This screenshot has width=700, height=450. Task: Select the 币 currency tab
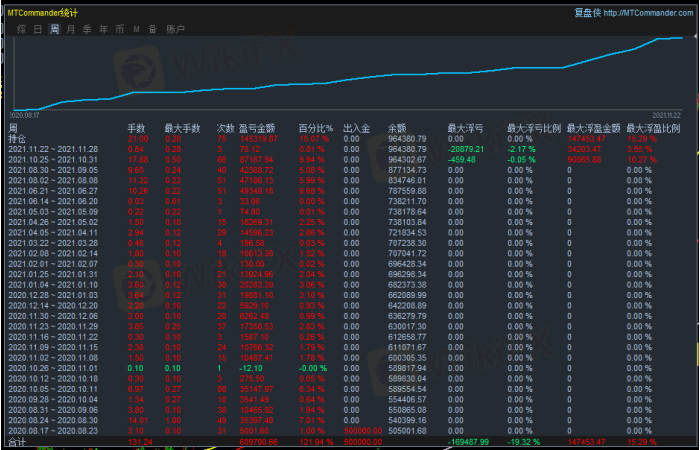[120, 30]
